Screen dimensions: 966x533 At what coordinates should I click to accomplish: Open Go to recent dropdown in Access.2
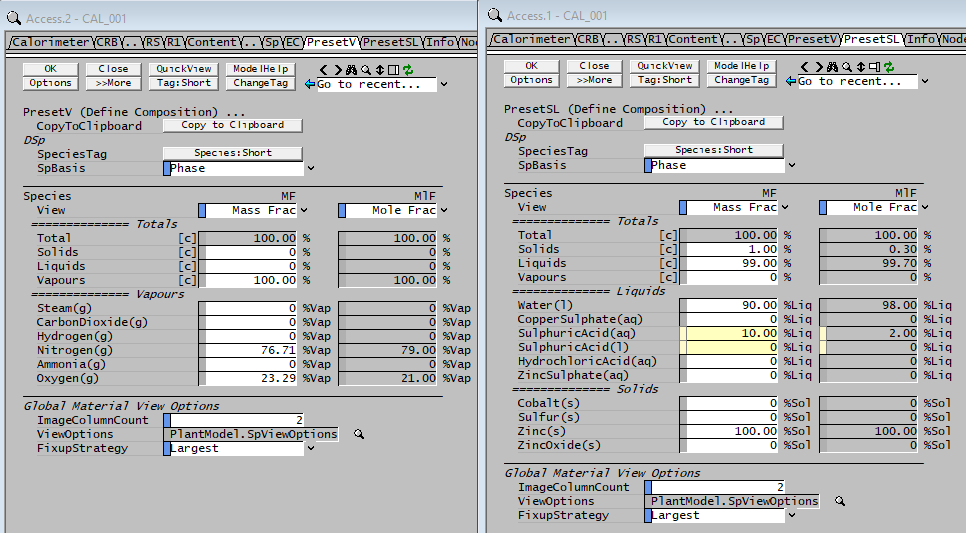click(444, 84)
